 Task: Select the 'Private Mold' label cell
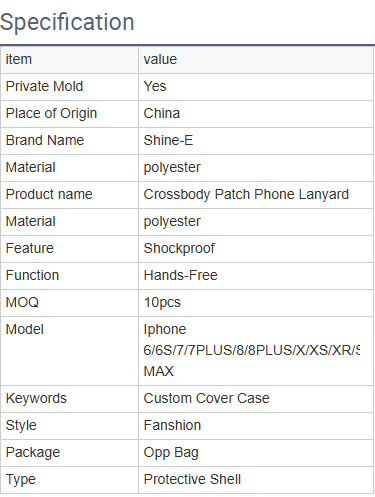tap(69, 87)
